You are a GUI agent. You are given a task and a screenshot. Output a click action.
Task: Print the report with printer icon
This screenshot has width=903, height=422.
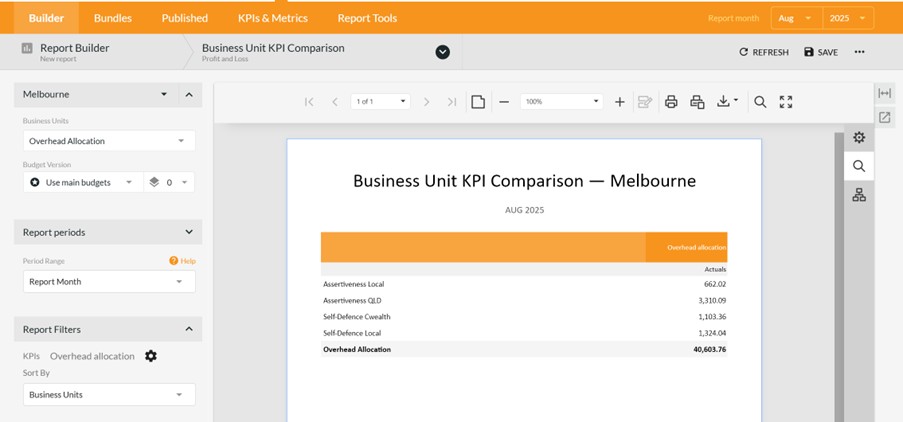(x=671, y=102)
